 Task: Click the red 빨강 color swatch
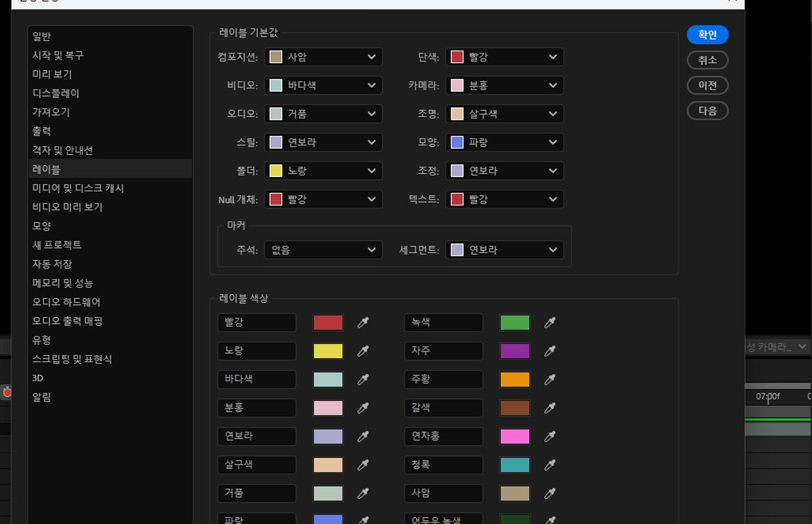[328, 323]
